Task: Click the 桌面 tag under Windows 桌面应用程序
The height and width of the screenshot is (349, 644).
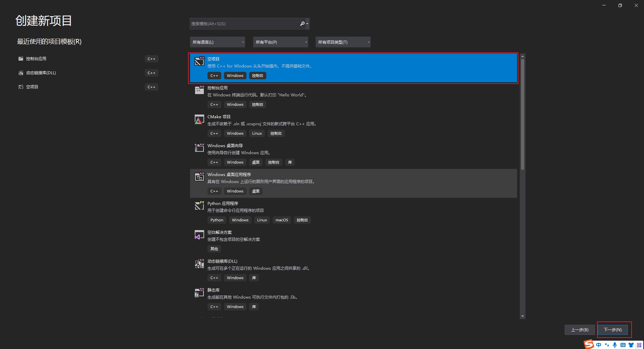Action: coord(256,191)
